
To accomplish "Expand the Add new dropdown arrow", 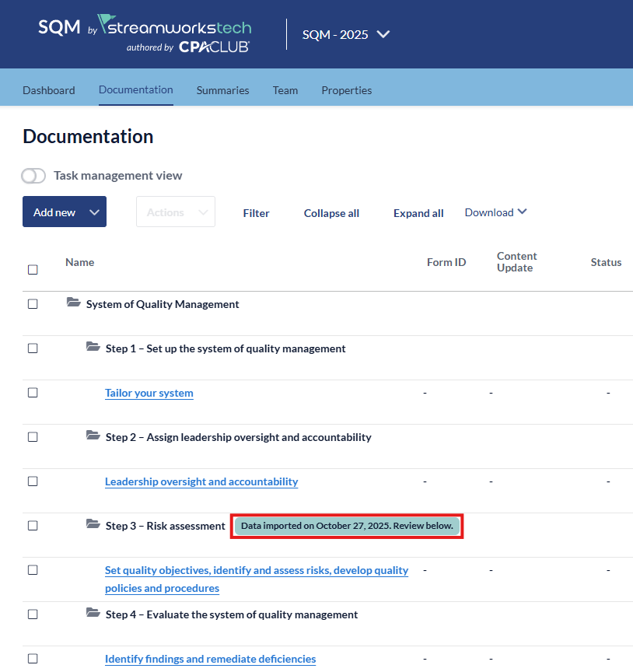I will coord(94,212).
